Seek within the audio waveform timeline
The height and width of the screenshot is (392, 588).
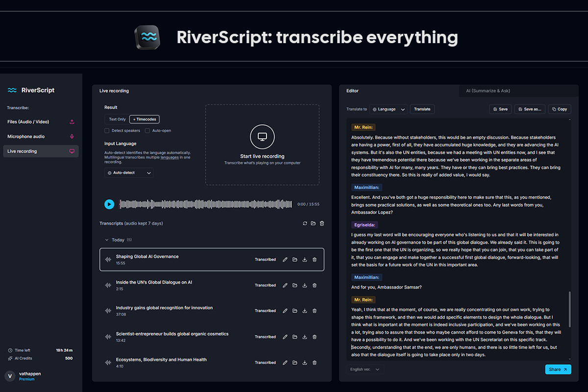pyautogui.click(x=205, y=204)
